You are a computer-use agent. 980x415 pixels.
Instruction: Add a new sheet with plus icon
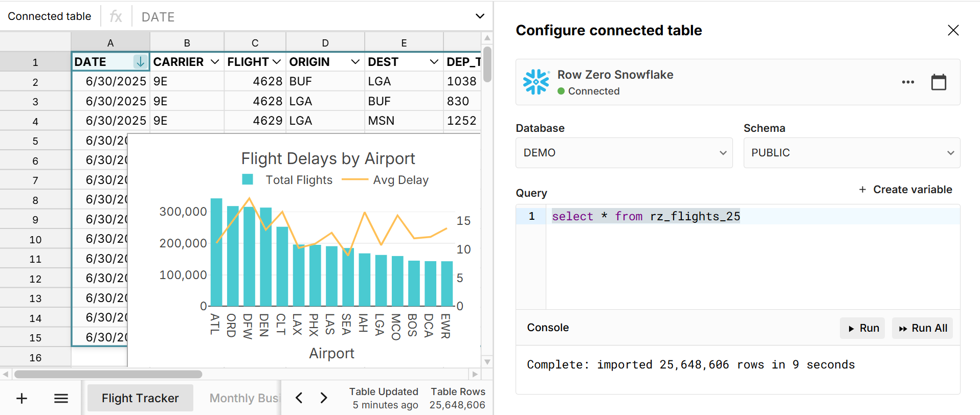(21, 398)
